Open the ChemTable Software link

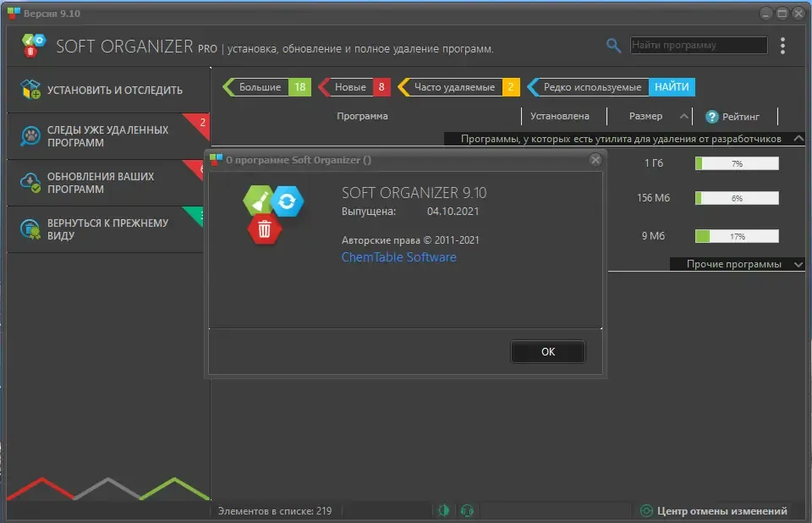398,257
